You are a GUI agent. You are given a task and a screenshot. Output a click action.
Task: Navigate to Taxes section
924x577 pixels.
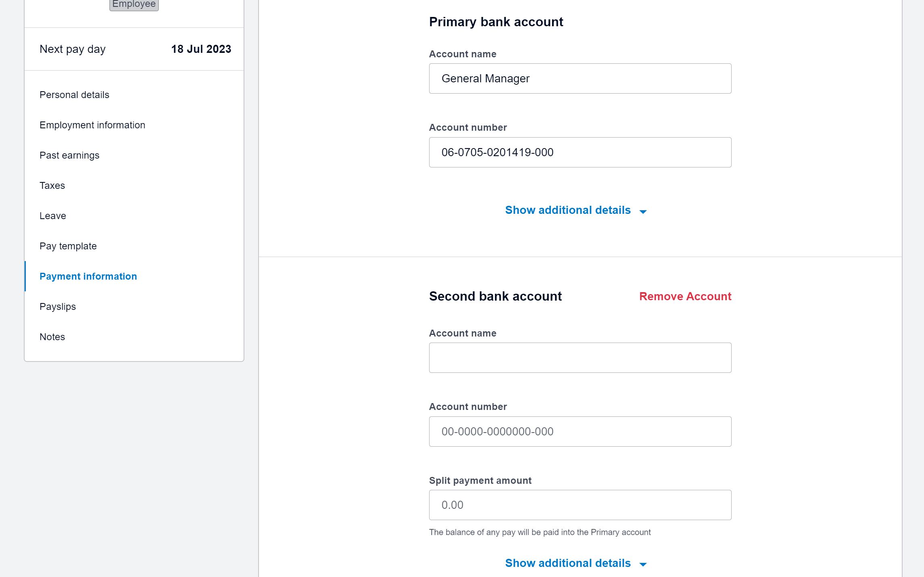[52, 186]
